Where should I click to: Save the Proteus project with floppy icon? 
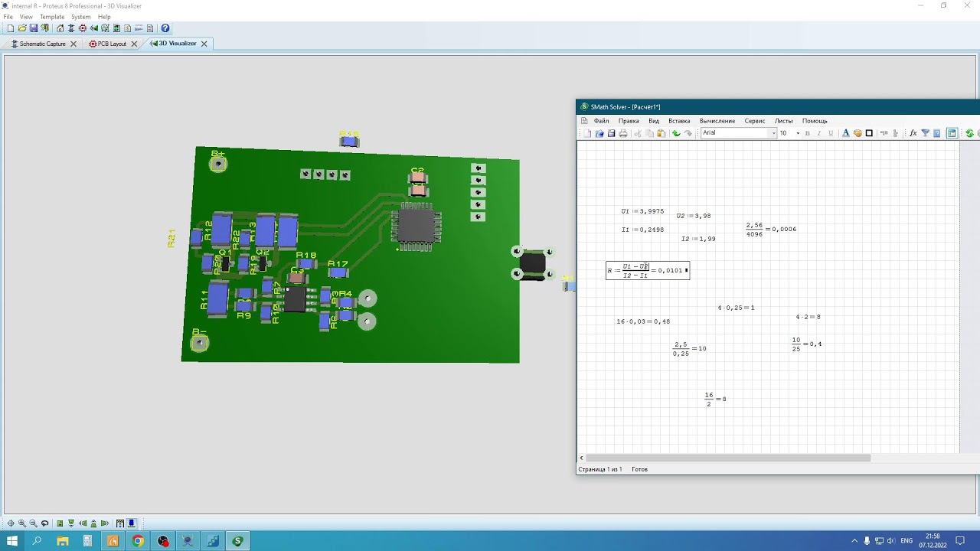pyautogui.click(x=34, y=28)
